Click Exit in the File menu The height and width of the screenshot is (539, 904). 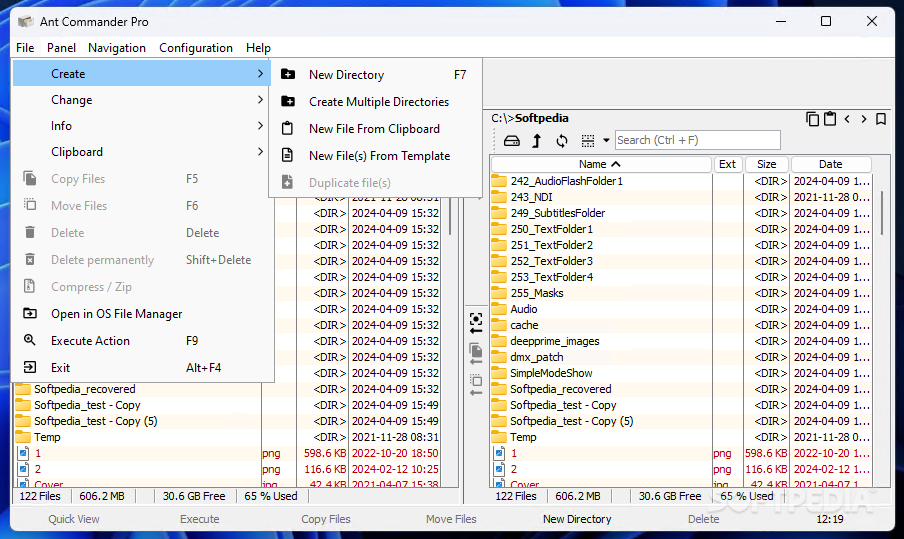coord(142,367)
